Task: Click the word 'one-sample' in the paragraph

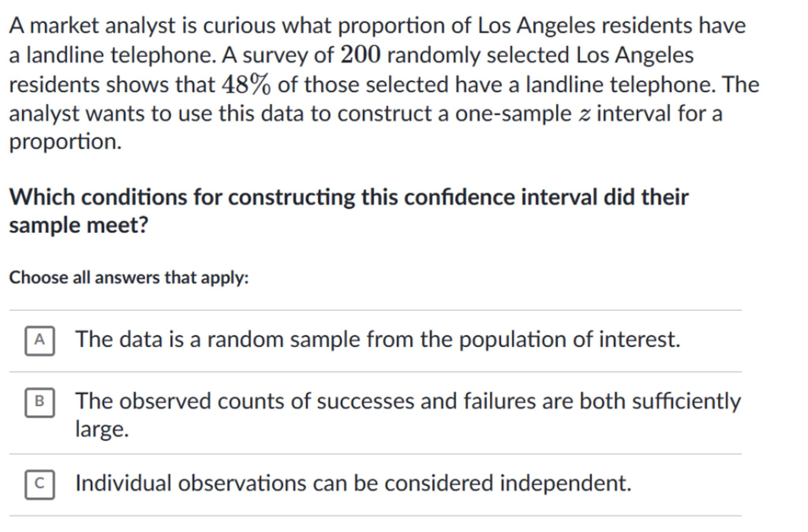Action: pyautogui.click(x=513, y=114)
